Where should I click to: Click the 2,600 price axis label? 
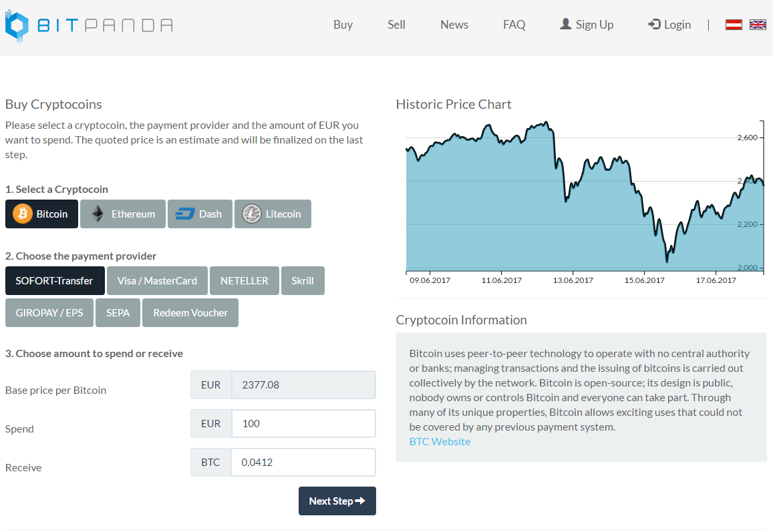pyautogui.click(x=748, y=138)
